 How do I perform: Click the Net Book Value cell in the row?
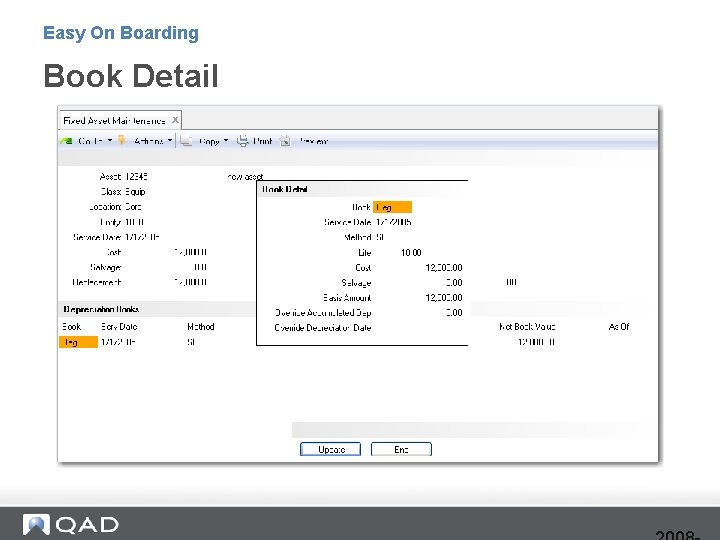point(536,342)
